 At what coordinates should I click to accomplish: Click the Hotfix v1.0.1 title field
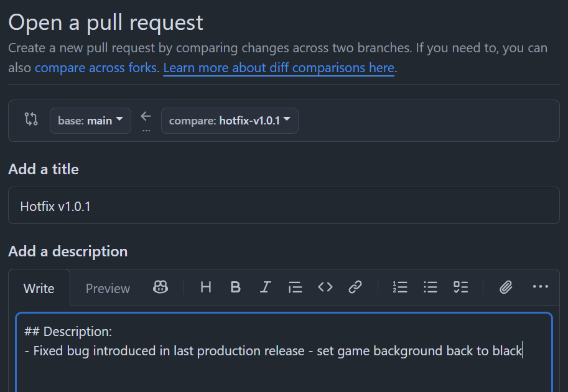[x=284, y=205]
